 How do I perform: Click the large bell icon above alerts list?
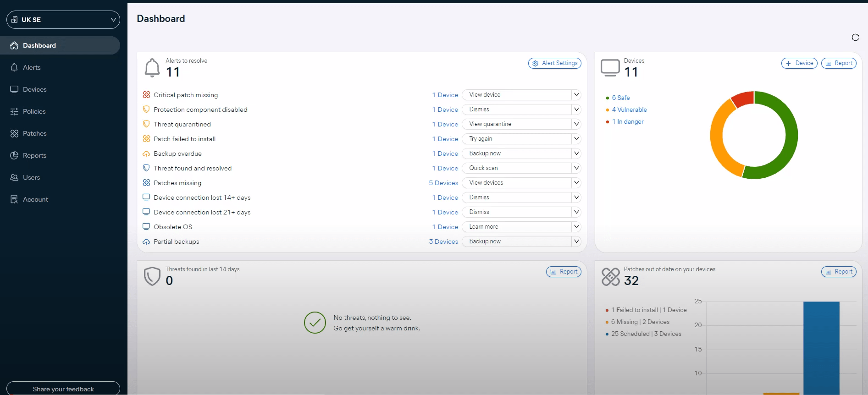pyautogui.click(x=152, y=68)
